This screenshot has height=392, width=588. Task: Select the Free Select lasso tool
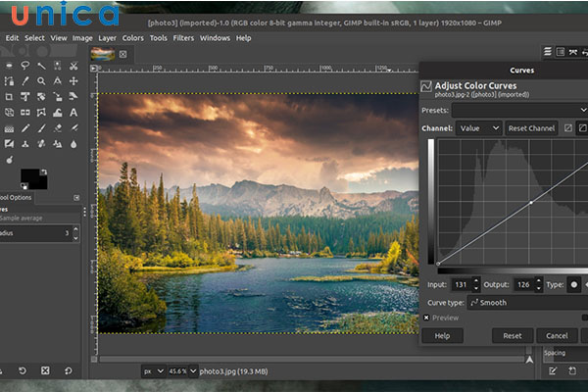point(25,66)
